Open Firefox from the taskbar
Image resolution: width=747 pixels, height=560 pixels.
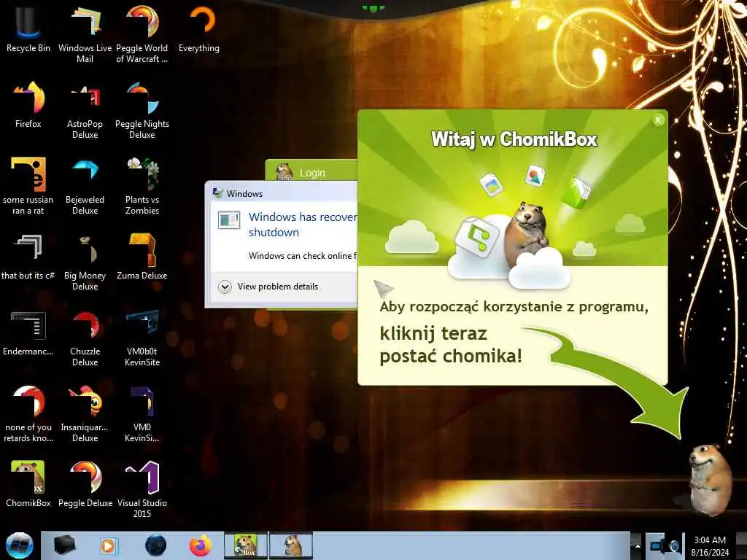(201, 545)
